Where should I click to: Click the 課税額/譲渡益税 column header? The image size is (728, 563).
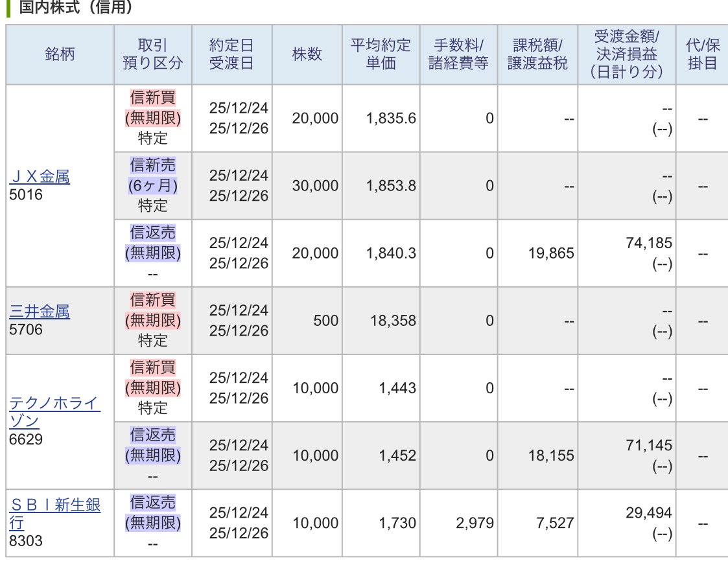pos(537,54)
